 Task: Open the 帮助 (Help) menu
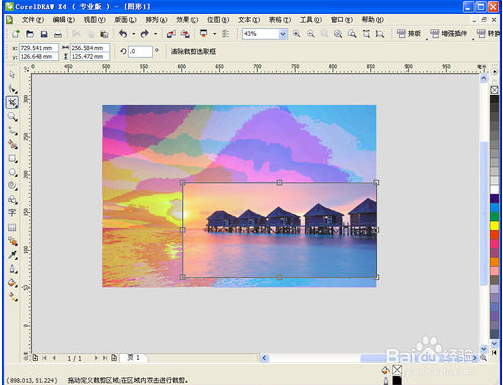(373, 20)
